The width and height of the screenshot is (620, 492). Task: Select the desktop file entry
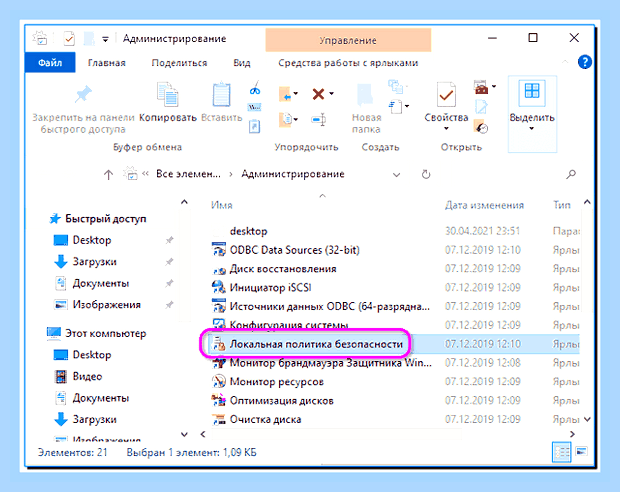[x=249, y=231]
